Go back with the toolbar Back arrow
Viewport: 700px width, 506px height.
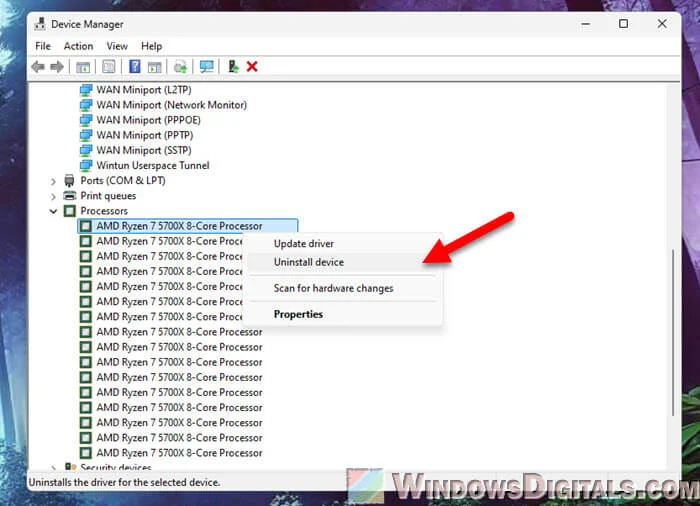[38, 67]
